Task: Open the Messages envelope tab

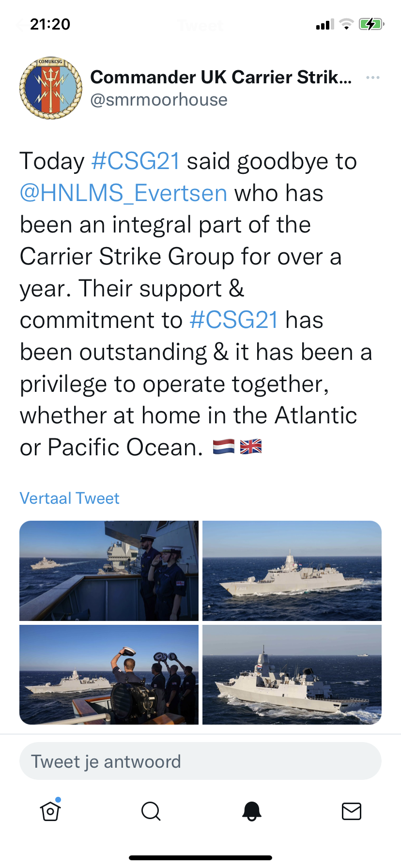Action: pyautogui.click(x=352, y=810)
